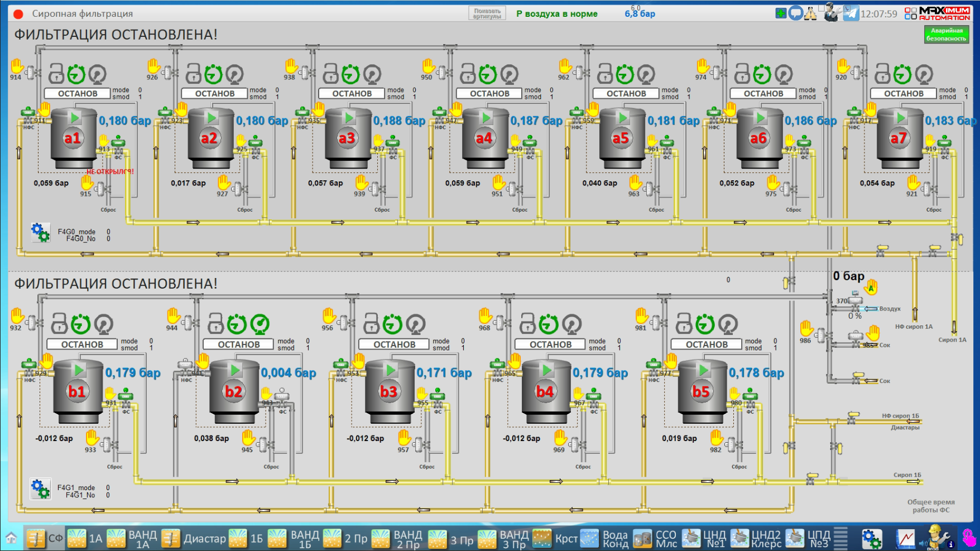This screenshot has height=551, width=980.
Task: Click the green plus icon in header
Action: [781, 13]
